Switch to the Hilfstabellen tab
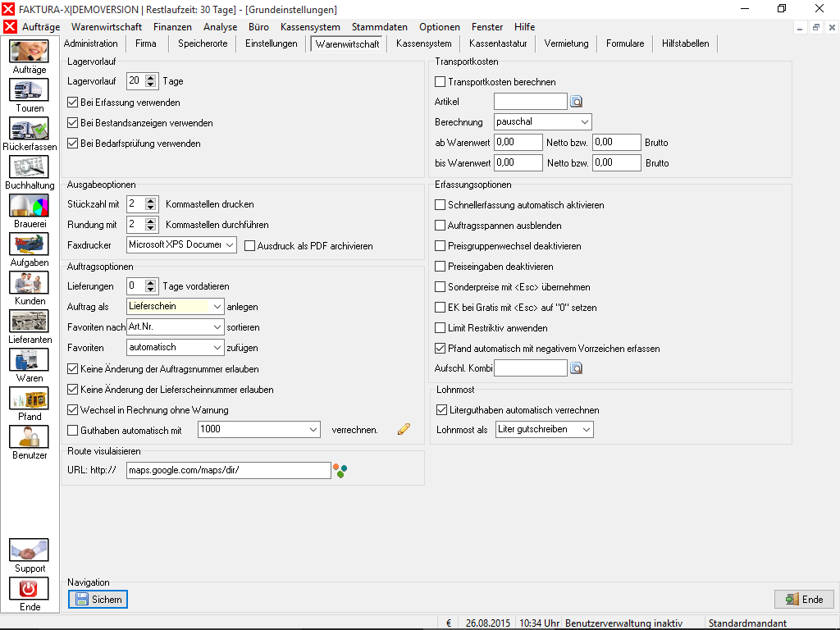The width and height of the screenshot is (840, 630). pos(685,43)
